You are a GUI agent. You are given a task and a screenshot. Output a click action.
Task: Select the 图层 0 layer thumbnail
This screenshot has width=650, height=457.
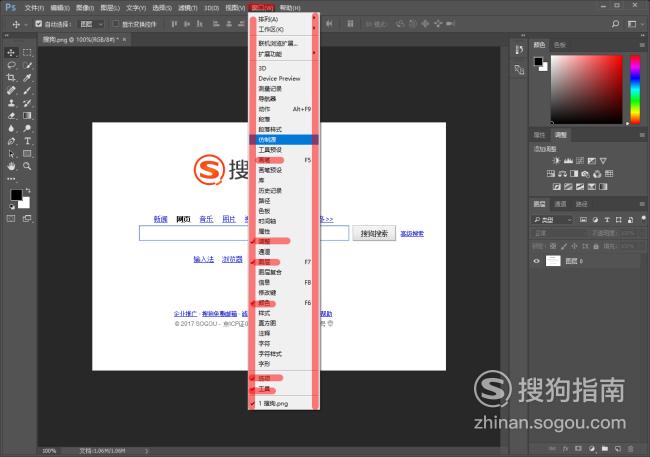click(553, 261)
